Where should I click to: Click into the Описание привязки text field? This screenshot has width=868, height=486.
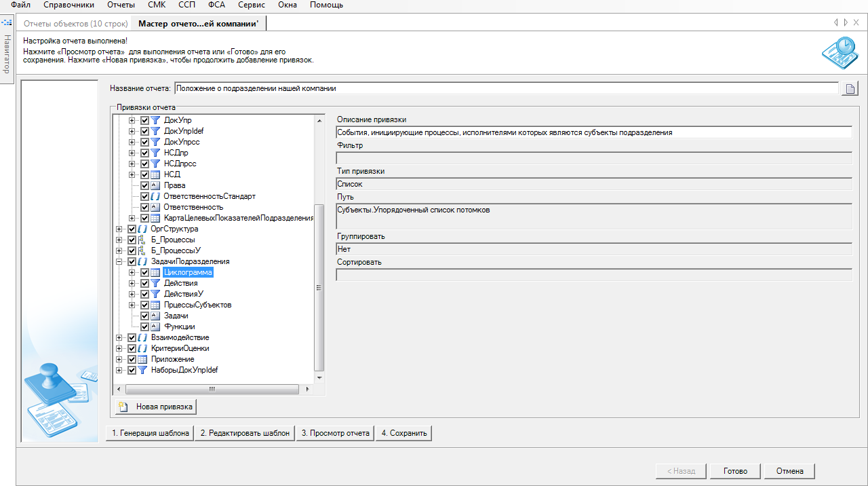click(x=593, y=132)
